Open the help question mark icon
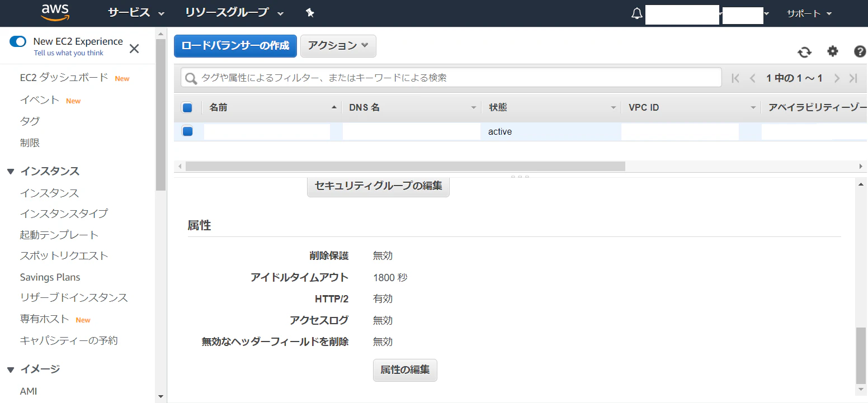The image size is (868, 403). coord(860,51)
